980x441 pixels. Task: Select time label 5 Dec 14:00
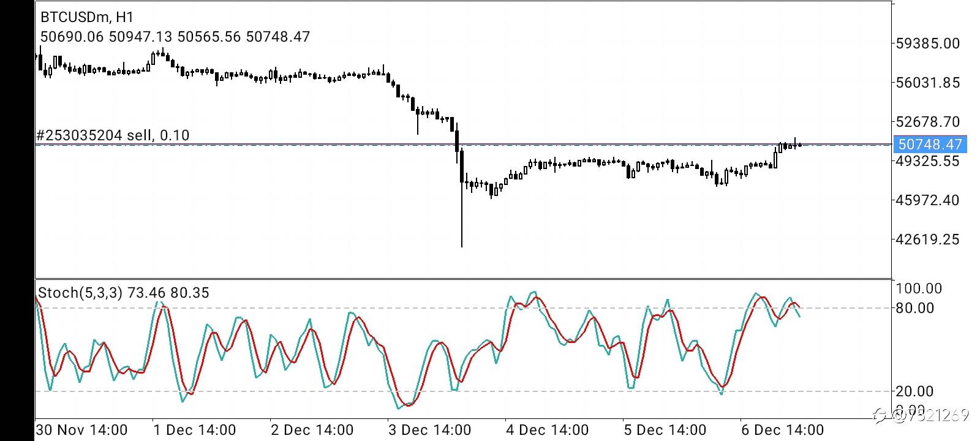665,430
